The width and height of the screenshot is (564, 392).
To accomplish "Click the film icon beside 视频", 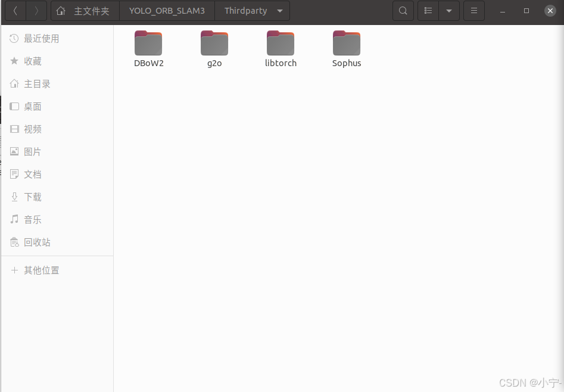I will click(14, 129).
